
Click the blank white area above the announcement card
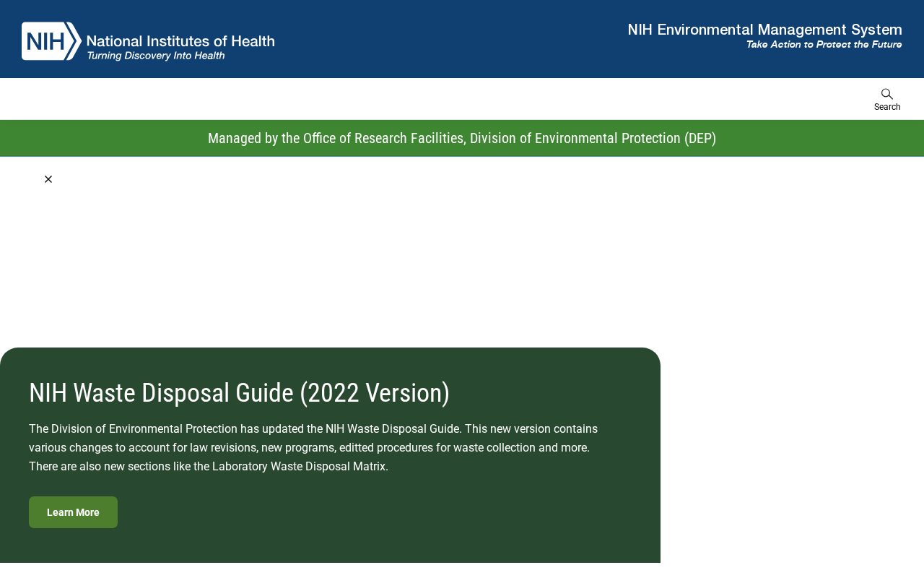tap(462, 260)
